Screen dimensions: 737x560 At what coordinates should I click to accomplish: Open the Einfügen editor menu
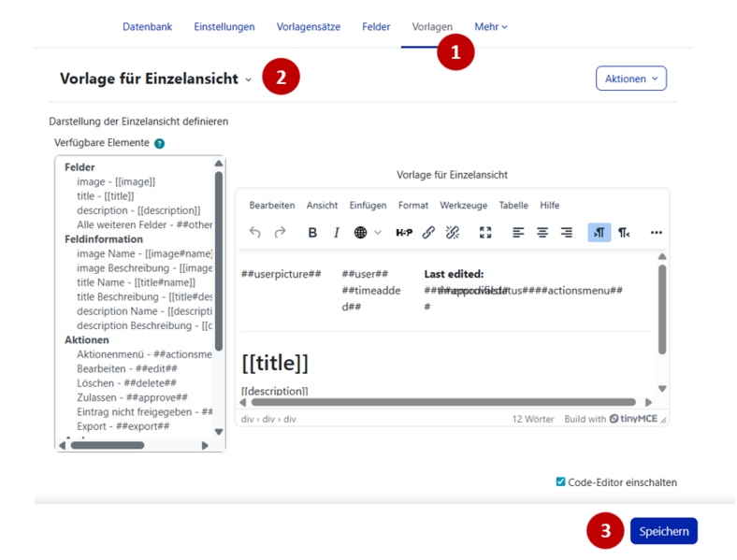[368, 205]
